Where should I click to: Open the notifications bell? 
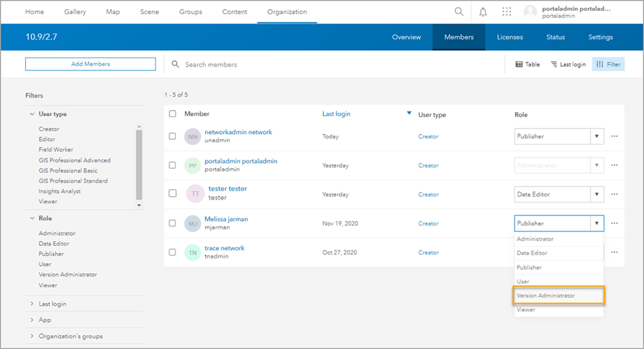tap(483, 12)
